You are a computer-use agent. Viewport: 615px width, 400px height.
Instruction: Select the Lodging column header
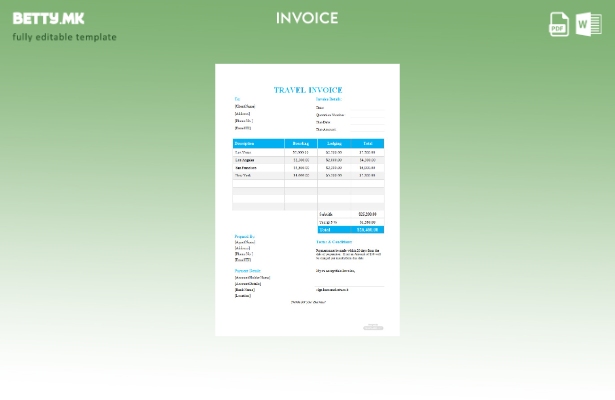click(334, 144)
